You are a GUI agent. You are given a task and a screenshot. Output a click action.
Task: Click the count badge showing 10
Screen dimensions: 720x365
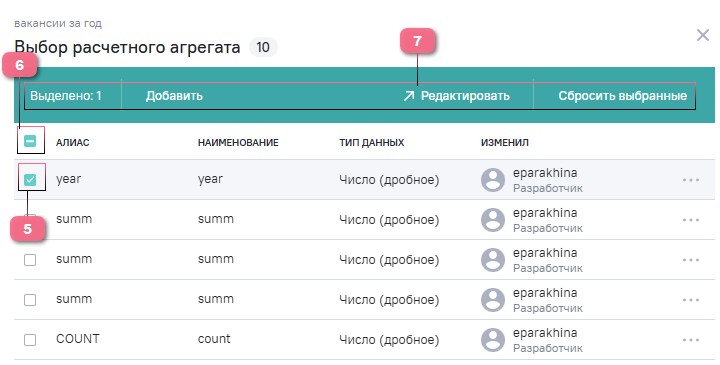point(263,47)
